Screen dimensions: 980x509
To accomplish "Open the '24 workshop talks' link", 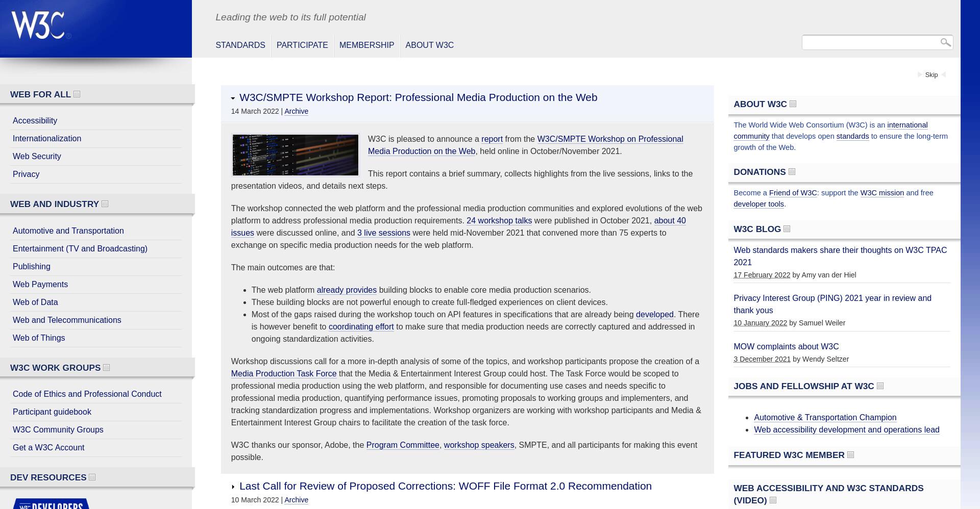I will [x=499, y=221].
